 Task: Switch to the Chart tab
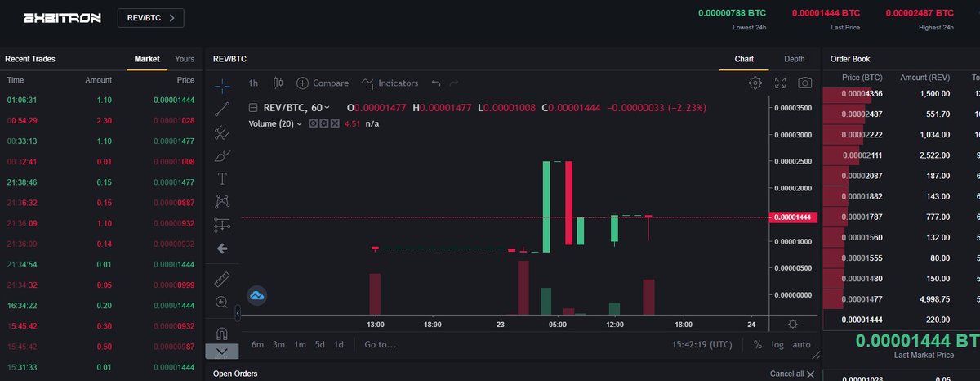tap(744, 59)
